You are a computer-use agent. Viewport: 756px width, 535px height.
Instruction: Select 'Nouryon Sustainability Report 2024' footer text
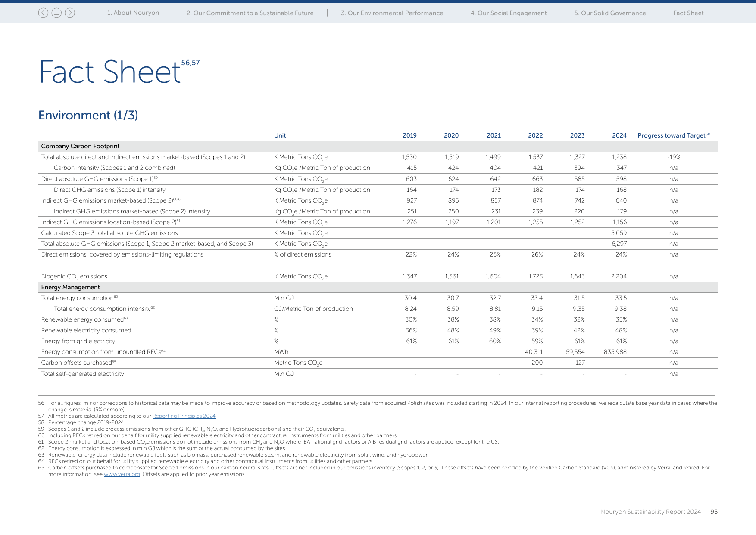[x=650, y=512]
